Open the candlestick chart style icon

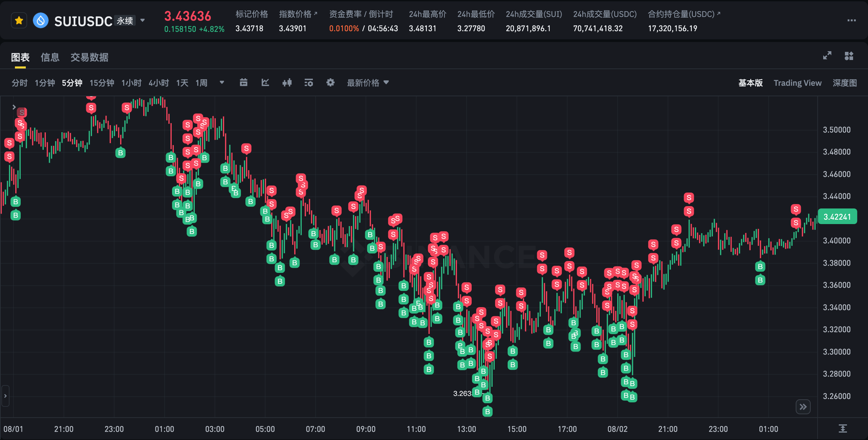287,82
